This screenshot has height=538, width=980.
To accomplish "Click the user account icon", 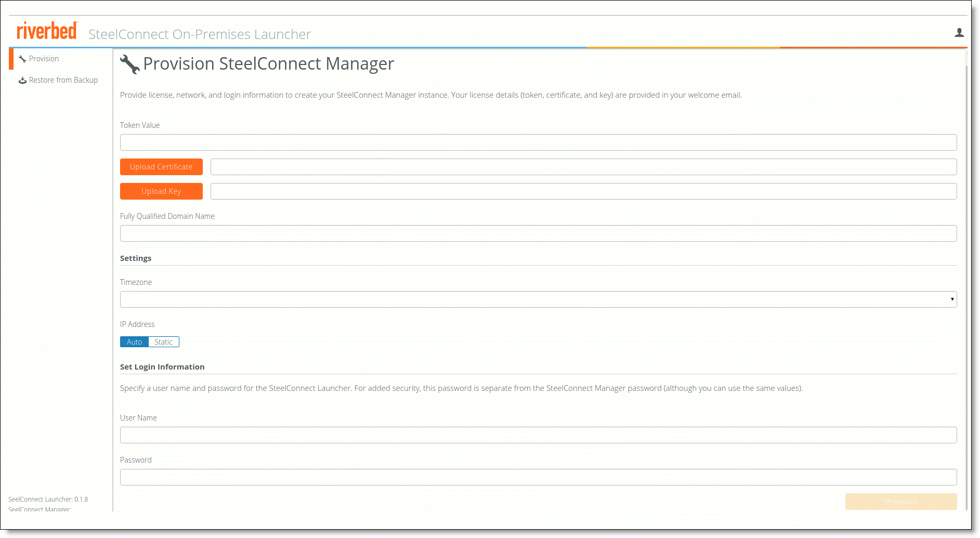I will (x=959, y=33).
